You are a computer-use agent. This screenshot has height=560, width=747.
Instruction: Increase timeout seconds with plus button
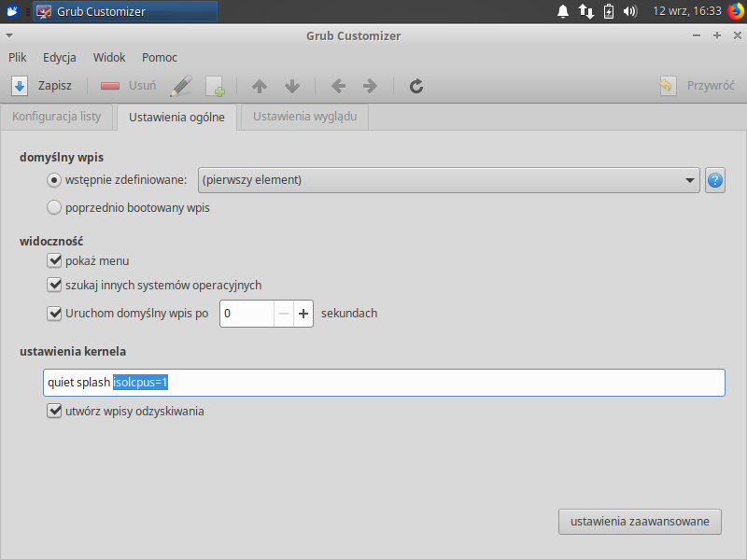(303, 314)
